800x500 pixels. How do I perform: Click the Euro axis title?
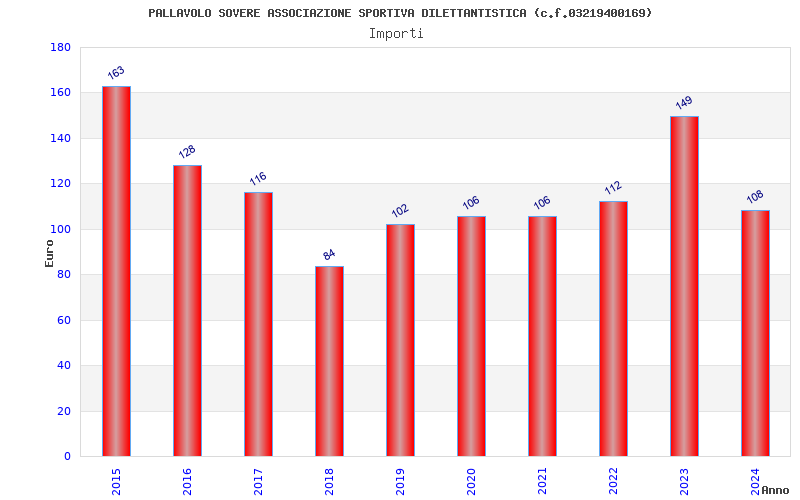[49, 254]
